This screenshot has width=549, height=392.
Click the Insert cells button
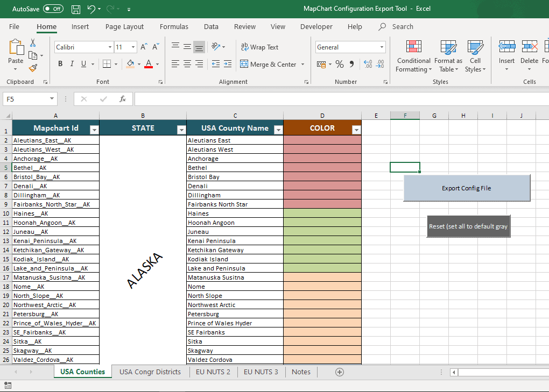pyautogui.click(x=506, y=56)
